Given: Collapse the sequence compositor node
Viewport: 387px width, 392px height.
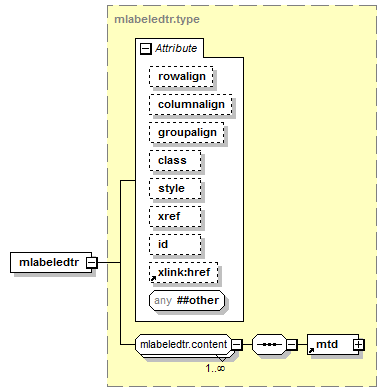Looking at the screenshot, I should pyautogui.click(x=292, y=344).
